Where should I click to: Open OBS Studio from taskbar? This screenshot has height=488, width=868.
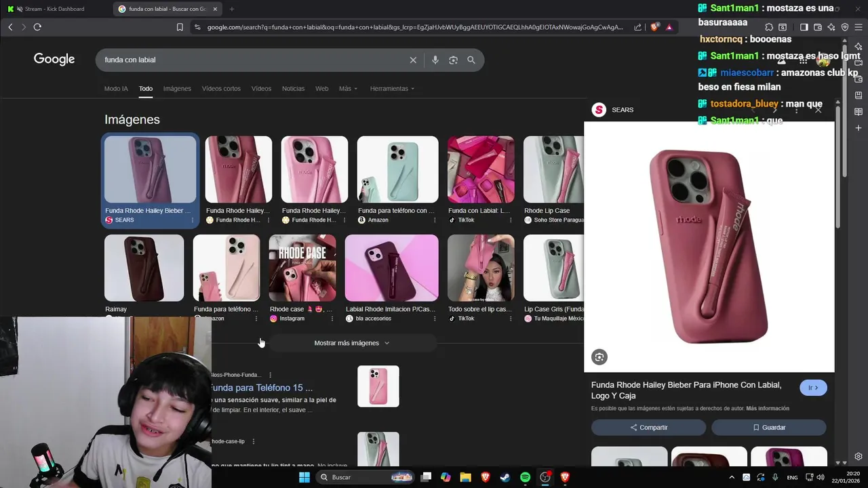[545, 477]
